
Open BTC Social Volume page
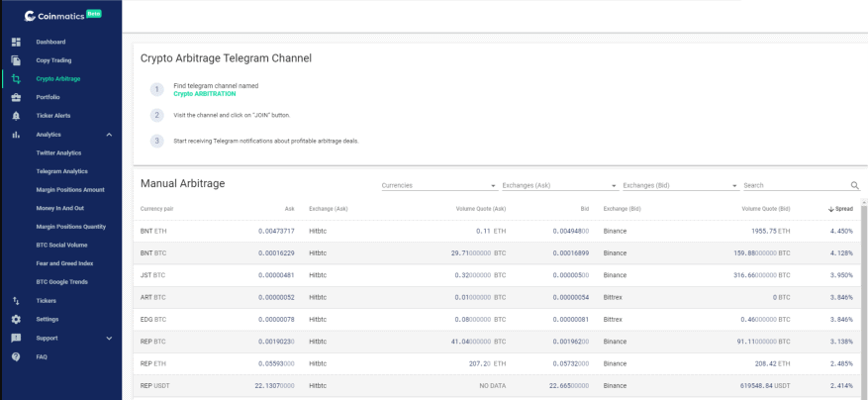(61, 245)
